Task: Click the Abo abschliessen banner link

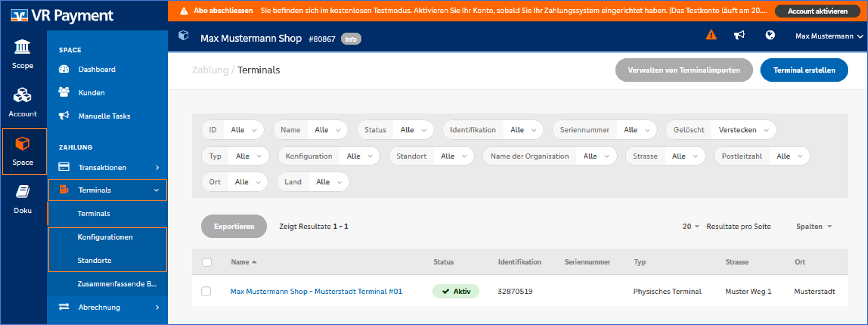Action: (x=223, y=11)
